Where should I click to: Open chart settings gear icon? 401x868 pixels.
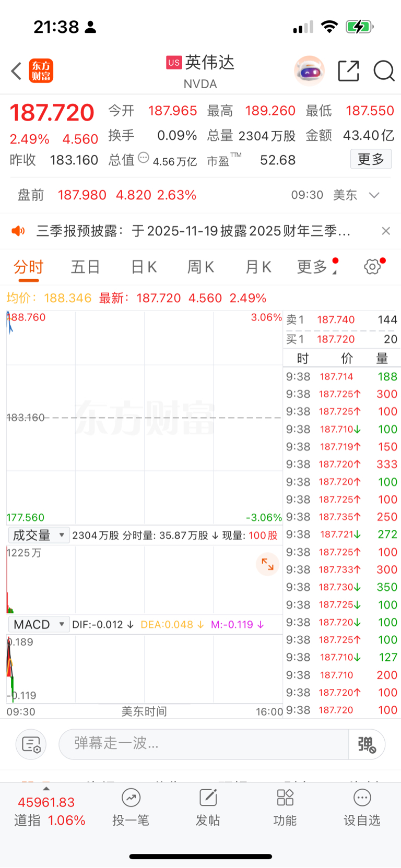click(x=373, y=267)
